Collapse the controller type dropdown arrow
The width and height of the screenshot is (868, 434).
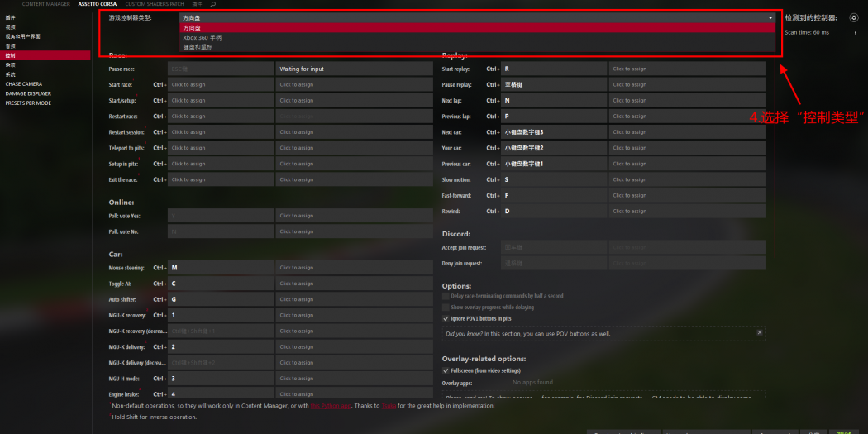[x=770, y=18]
